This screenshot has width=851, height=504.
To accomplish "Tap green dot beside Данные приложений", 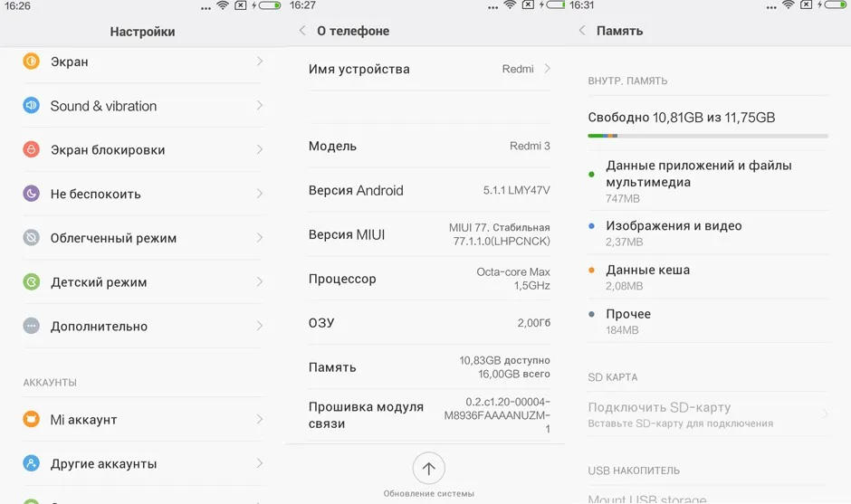I will [x=591, y=174].
